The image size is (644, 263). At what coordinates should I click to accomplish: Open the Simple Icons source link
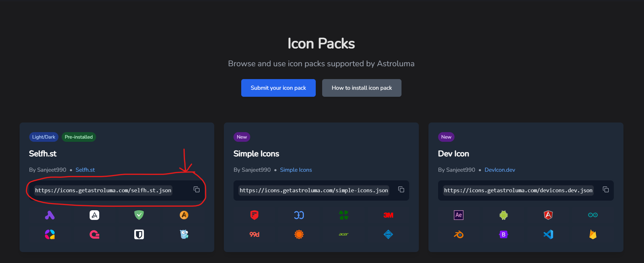(296, 170)
